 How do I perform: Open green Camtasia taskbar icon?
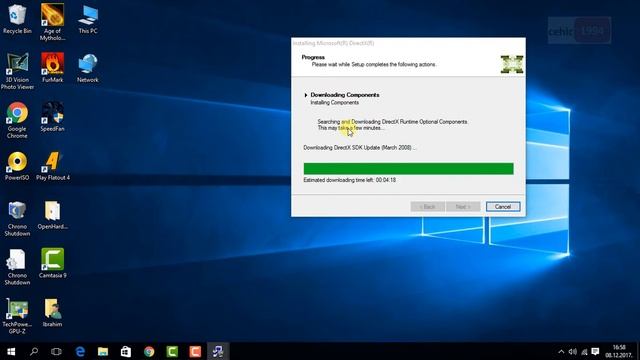pyautogui.click(x=172, y=351)
